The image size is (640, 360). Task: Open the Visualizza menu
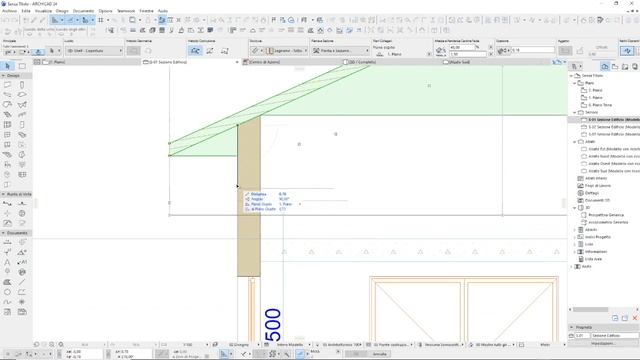click(x=43, y=11)
